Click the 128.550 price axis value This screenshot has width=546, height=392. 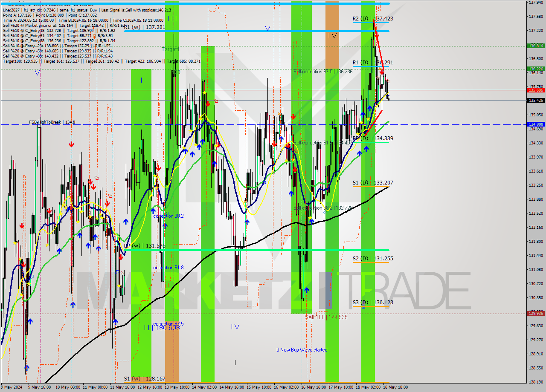[x=536, y=368]
